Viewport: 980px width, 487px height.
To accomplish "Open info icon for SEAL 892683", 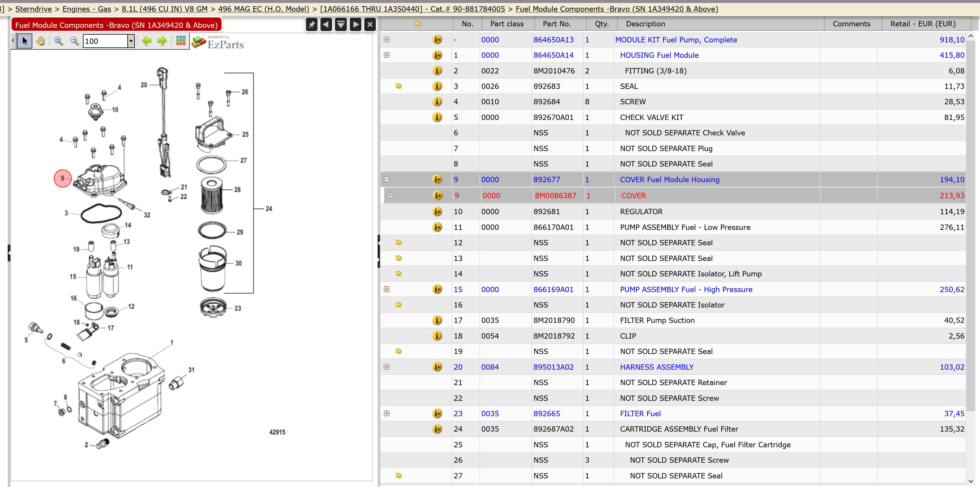I will (437, 86).
